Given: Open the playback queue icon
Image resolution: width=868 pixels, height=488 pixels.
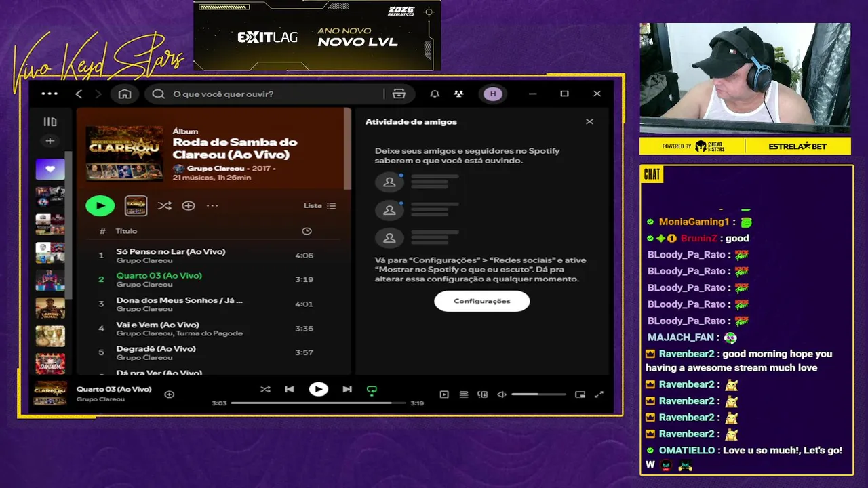Looking at the screenshot, I should tap(464, 394).
